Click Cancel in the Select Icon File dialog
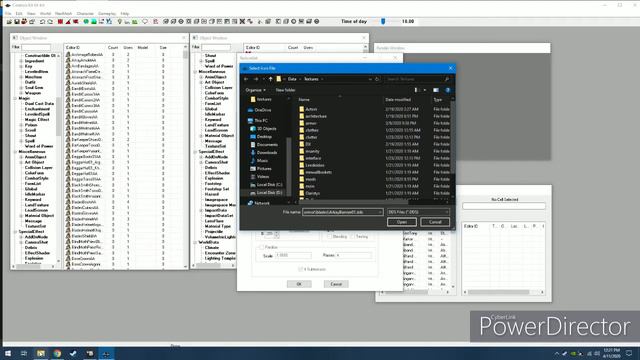The image size is (640, 360). [435, 222]
